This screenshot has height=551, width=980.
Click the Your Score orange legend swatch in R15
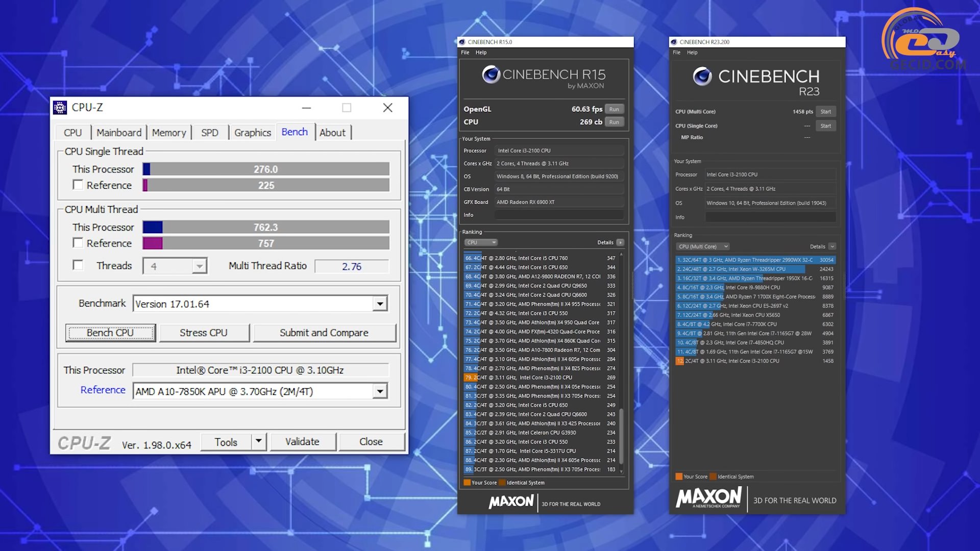[467, 483]
